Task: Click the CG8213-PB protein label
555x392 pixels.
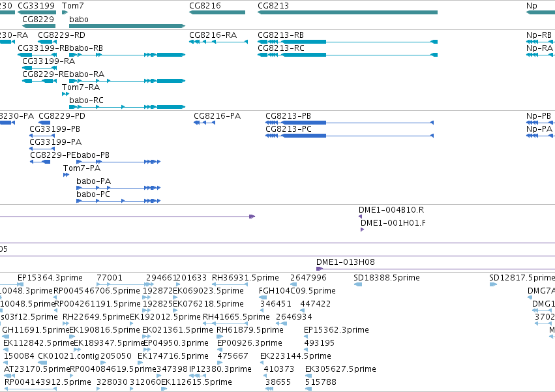Action: [x=288, y=116]
